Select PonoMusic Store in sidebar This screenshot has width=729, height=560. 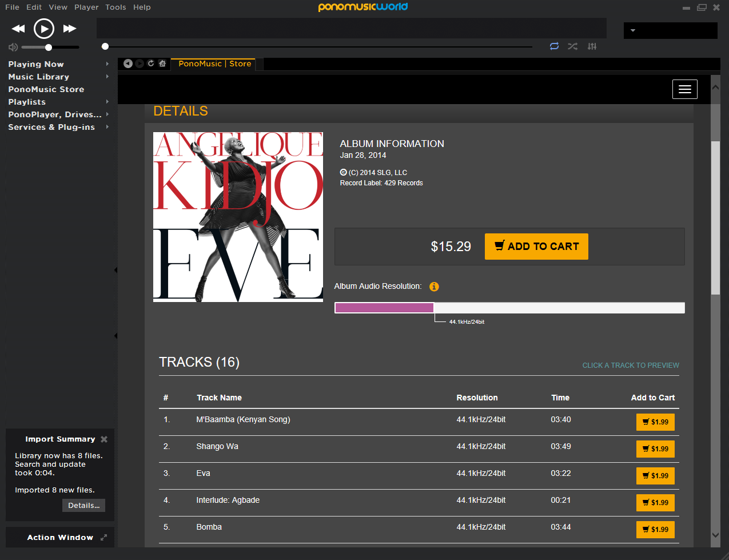click(46, 89)
